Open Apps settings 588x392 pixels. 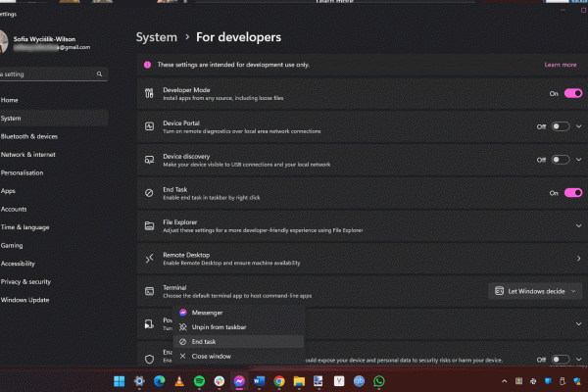click(54, 191)
